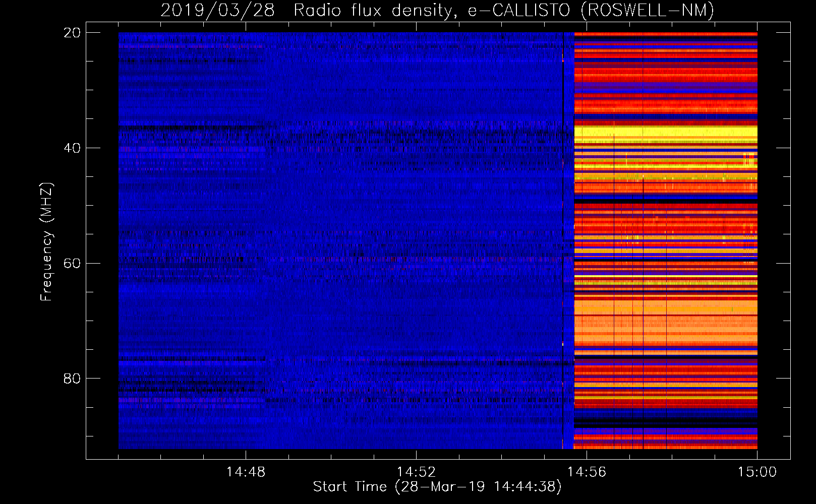Click the 80 MHz frequency label
This screenshot has height=504, width=816.
pyautogui.click(x=72, y=379)
